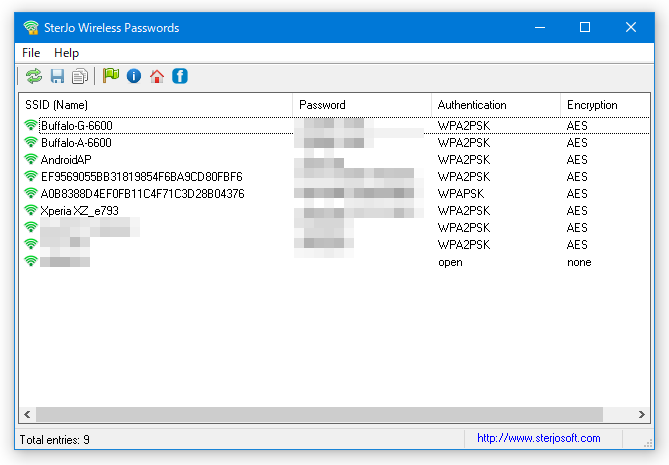
Task: Sort by Password column header
Action: click(x=362, y=105)
